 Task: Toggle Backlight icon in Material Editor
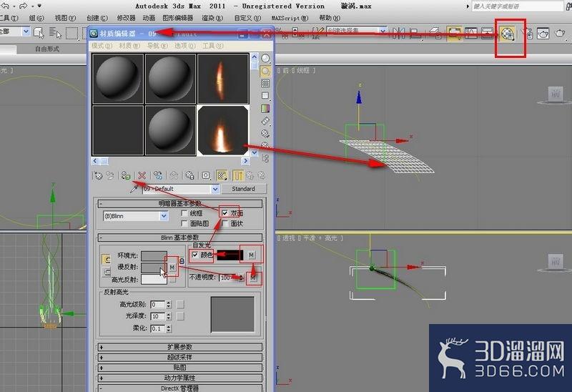265,71
